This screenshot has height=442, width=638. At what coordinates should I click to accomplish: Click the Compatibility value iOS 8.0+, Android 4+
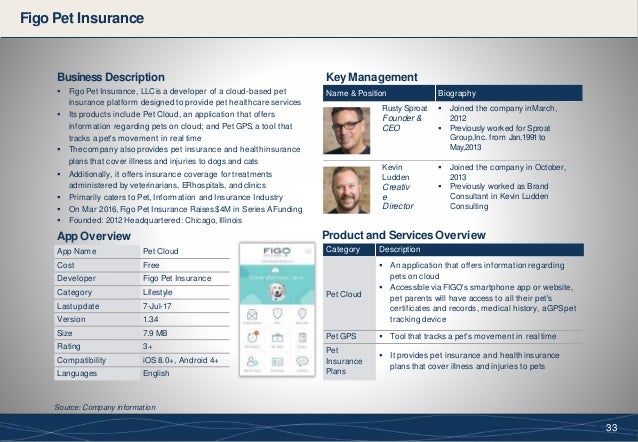click(181, 360)
